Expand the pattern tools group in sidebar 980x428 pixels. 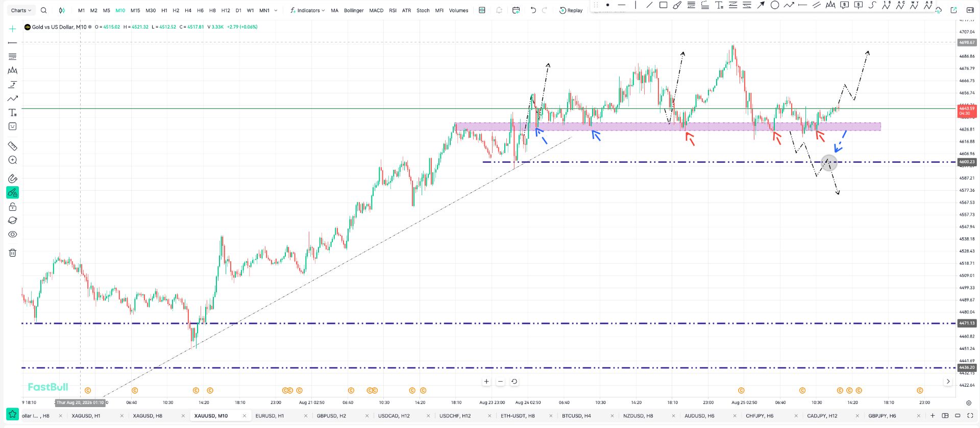13,71
